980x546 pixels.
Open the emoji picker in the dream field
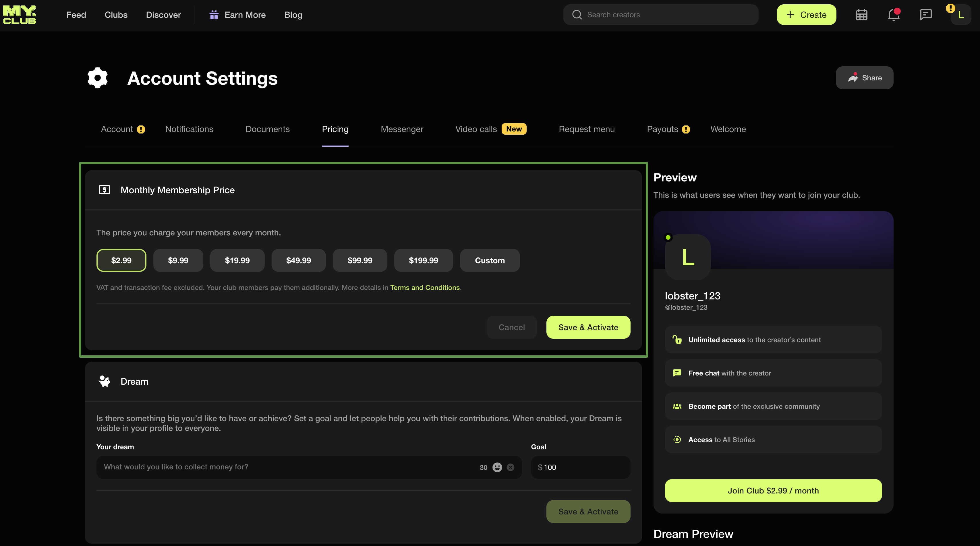tap(497, 467)
